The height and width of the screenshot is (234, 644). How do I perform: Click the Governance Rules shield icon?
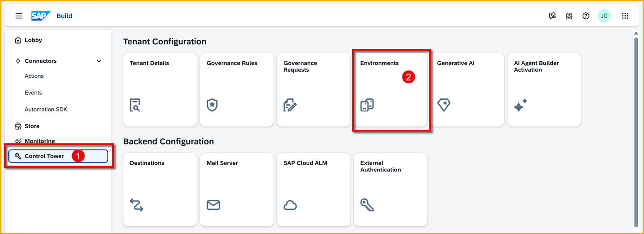tap(212, 105)
